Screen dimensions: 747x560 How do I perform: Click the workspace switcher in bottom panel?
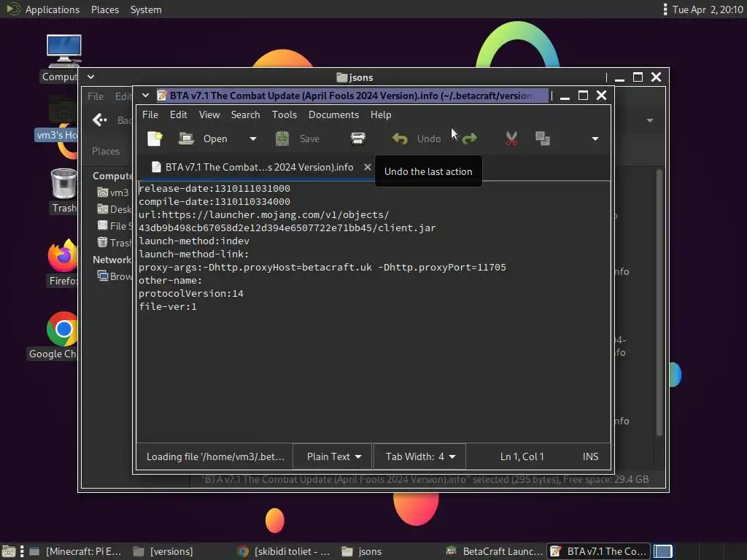pos(662,551)
